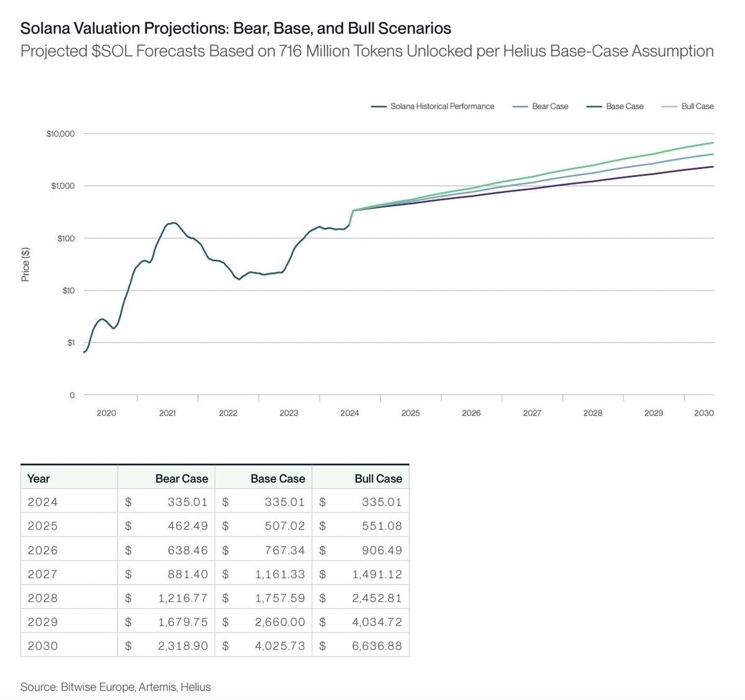Click the $100 y-axis tick label
Screen dimensions: 745x700
coord(66,239)
